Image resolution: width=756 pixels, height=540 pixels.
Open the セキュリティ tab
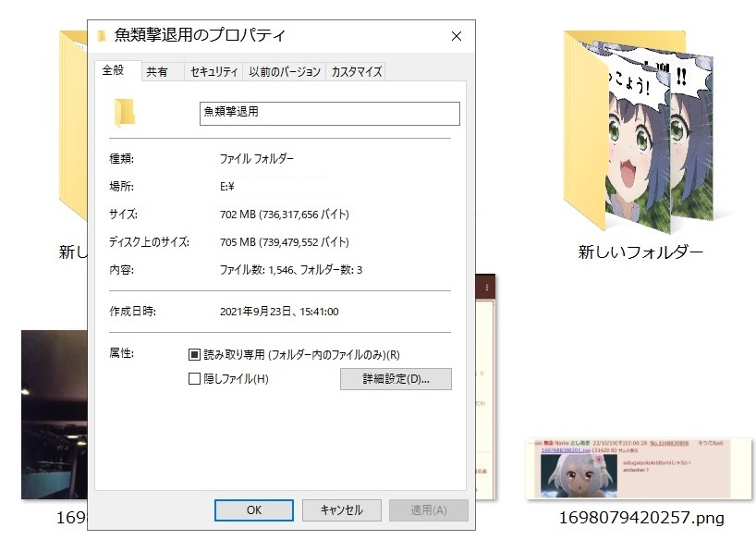[x=214, y=72]
